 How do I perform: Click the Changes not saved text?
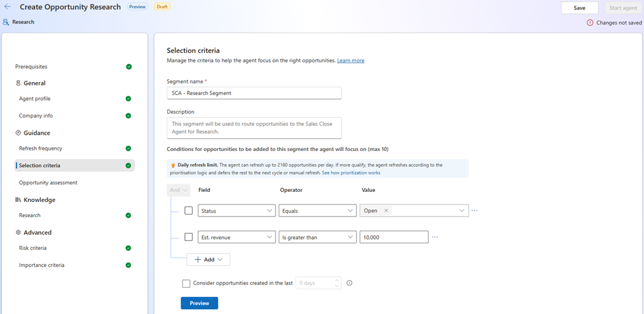tap(619, 23)
